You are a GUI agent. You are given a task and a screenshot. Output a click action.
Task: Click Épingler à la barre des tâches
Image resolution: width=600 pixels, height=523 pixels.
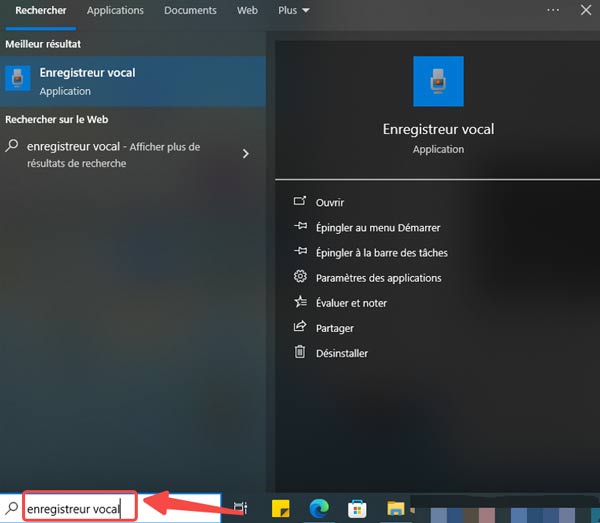pyautogui.click(x=381, y=252)
